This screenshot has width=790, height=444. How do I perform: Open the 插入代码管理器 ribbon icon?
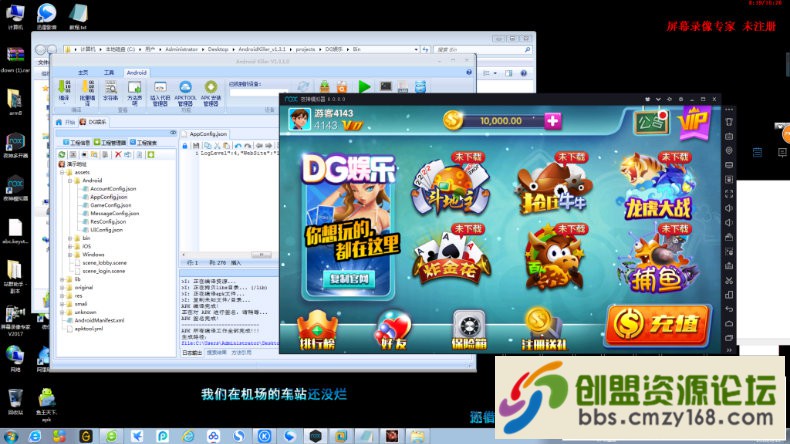pos(160,93)
